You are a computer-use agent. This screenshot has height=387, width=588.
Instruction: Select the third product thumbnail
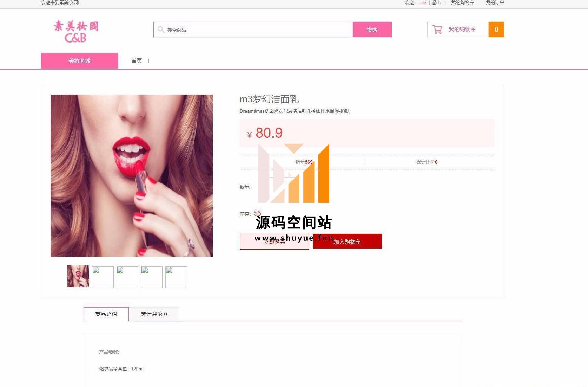click(x=127, y=277)
